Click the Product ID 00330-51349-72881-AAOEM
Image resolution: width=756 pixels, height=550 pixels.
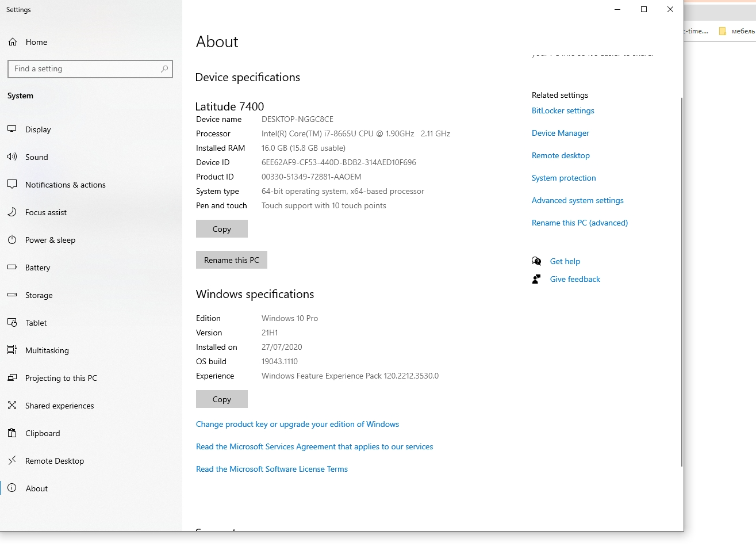pos(311,177)
